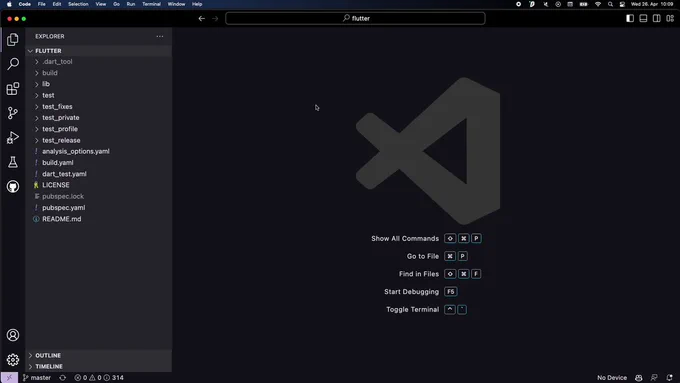The width and height of the screenshot is (680, 383).
Task: Open the Accounts icon in activity bar
Action: pos(13,335)
